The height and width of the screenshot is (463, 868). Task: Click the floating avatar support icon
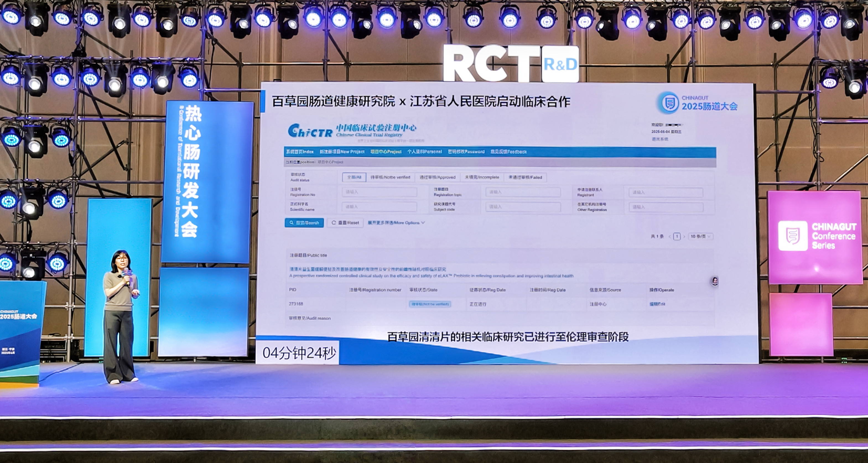click(x=714, y=281)
